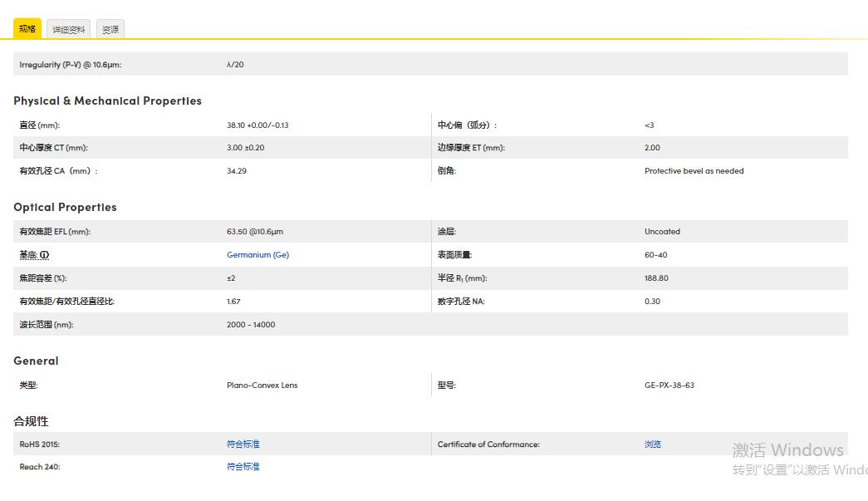Click the info icon beside 基底

point(45,255)
